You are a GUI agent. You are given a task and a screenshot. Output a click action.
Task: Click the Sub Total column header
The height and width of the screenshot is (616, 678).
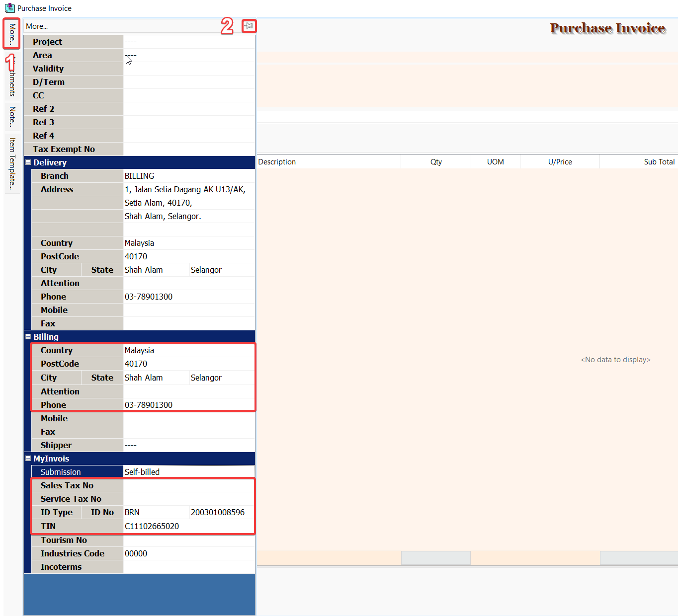tap(638, 162)
